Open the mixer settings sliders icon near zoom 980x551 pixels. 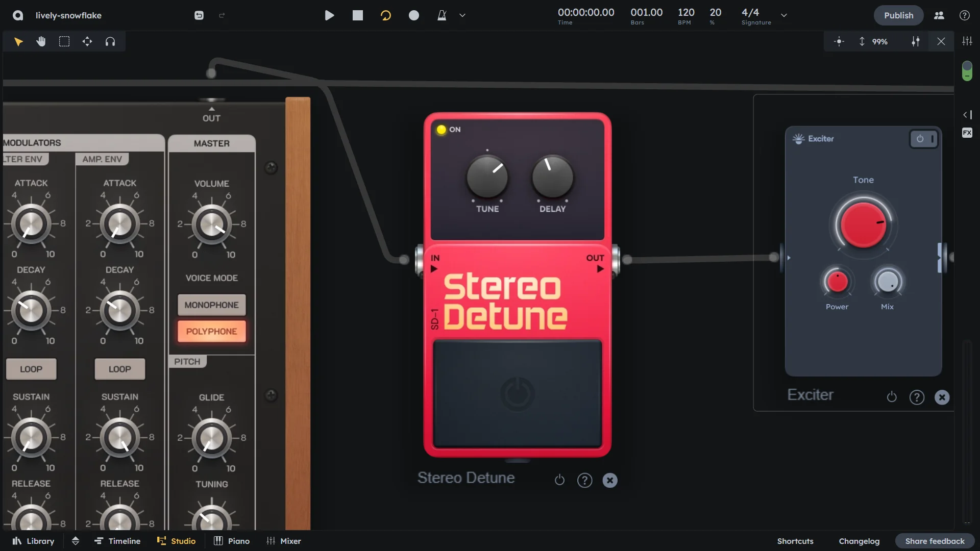point(915,41)
